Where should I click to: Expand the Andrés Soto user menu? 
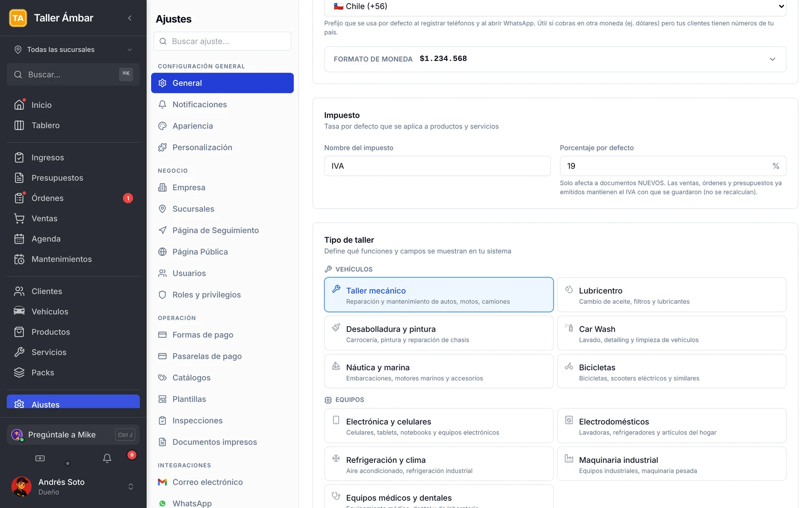73,487
